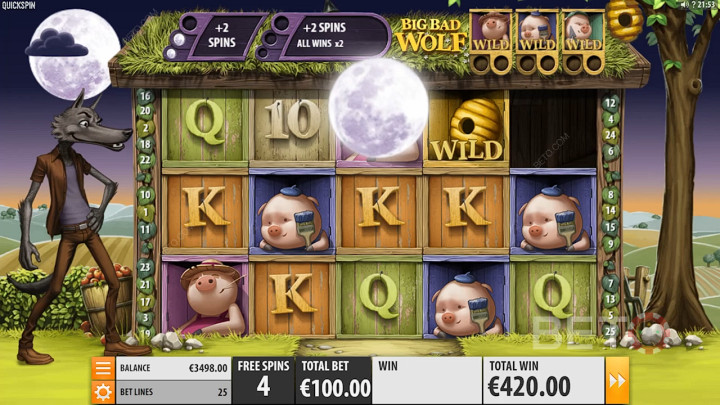Click the Bet Lines 25 field
This screenshot has height=405, width=720.
coord(173,392)
